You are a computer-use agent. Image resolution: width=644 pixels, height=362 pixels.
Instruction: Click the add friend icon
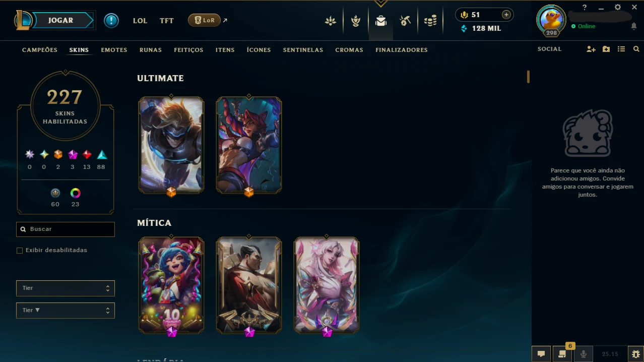[x=591, y=49]
